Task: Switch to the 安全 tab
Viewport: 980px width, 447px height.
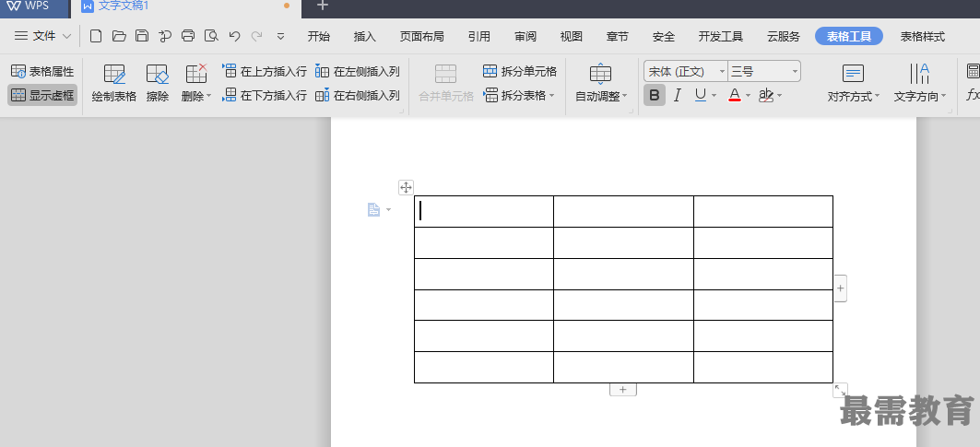Action: pyautogui.click(x=664, y=36)
